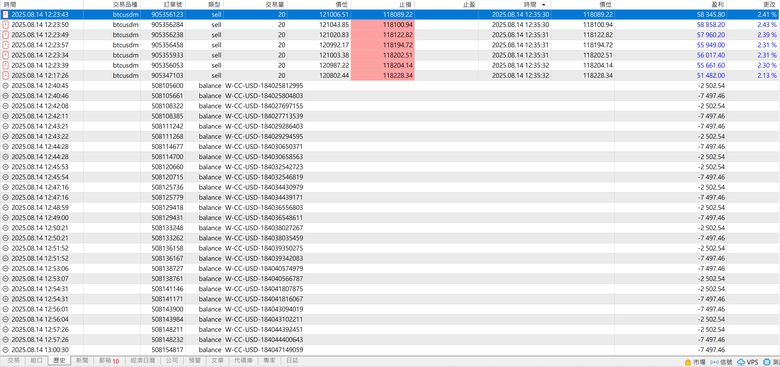Click balance icon of row 508108385
Viewport: 780px width, 367px height.
[5, 116]
